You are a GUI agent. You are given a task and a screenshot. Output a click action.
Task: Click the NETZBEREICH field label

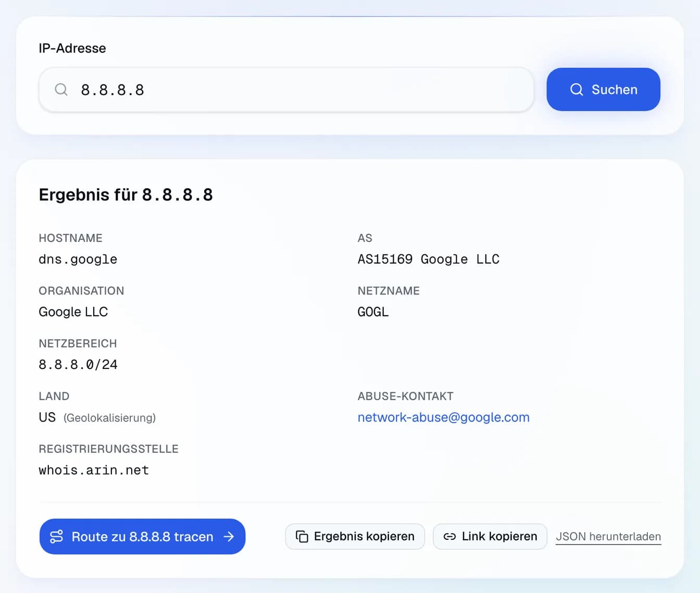tap(78, 343)
